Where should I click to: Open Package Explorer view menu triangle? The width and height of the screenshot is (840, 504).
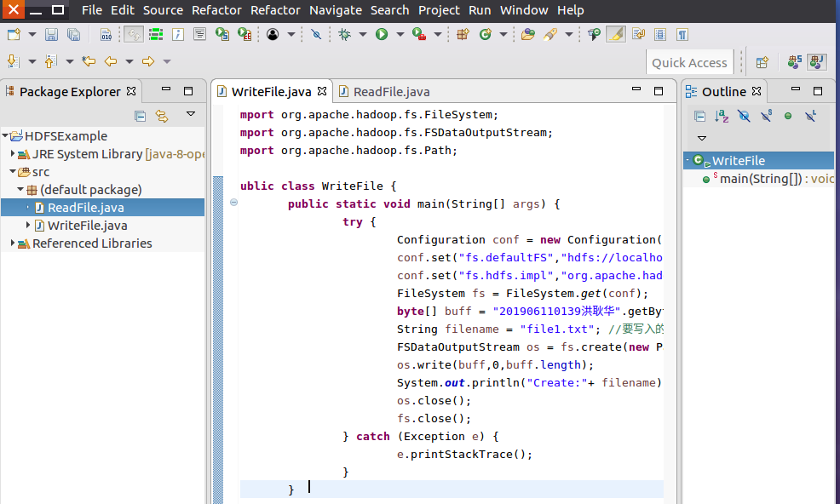191,113
